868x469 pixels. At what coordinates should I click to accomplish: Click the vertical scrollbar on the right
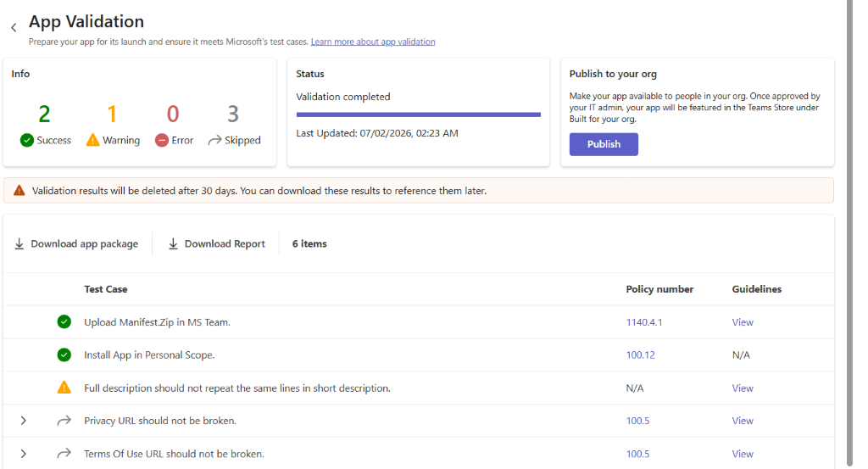tap(849, 232)
